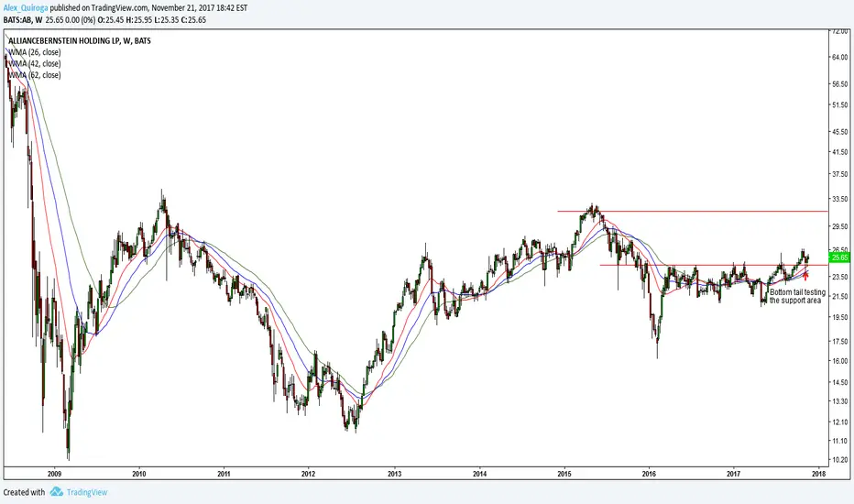Click the ALLIANCEBERNSTEIN HOLDING LP chart title
This screenshot has height=504, width=854.
pyautogui.click(x=80, y=41)
